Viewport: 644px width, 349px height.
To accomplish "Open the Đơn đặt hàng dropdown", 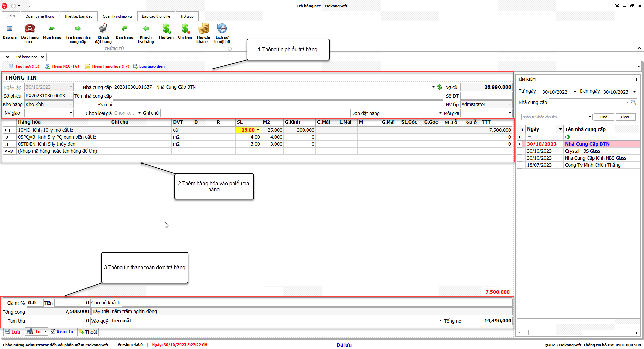I will point(440,113).
